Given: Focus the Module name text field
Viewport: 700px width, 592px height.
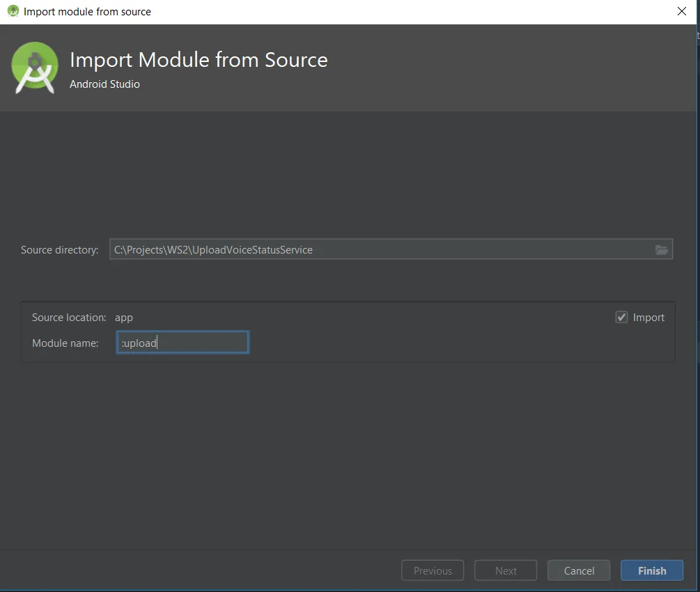Looking at the screenshot, I should 182,343.
